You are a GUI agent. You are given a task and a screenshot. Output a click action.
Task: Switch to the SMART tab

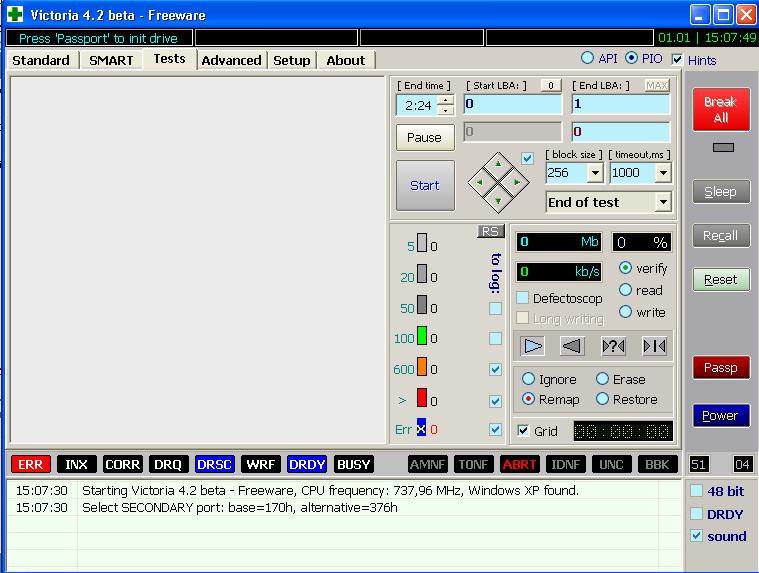point(111,60)
